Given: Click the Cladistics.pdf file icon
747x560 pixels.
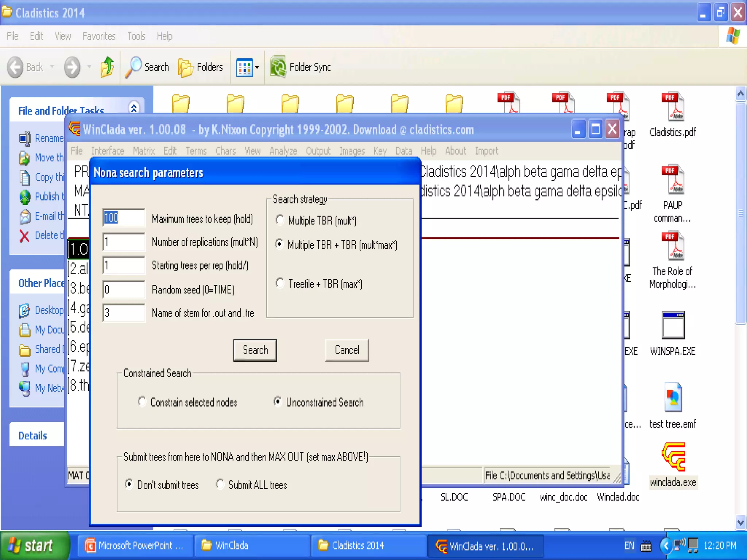Looking at the screenshot, I should coord(673,106).
